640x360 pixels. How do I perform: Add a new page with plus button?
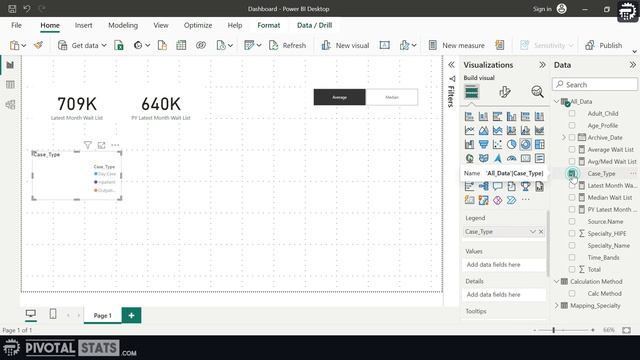(x=131, y=315)
